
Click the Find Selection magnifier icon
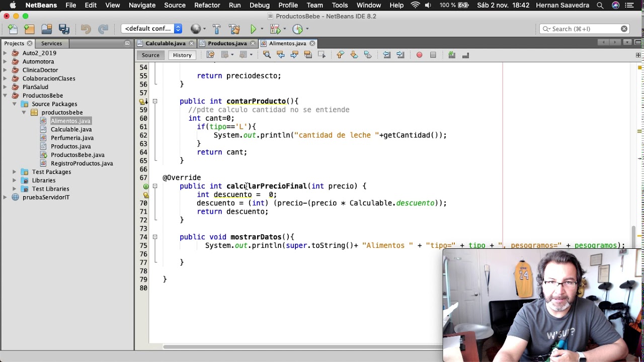click(267, 55)
